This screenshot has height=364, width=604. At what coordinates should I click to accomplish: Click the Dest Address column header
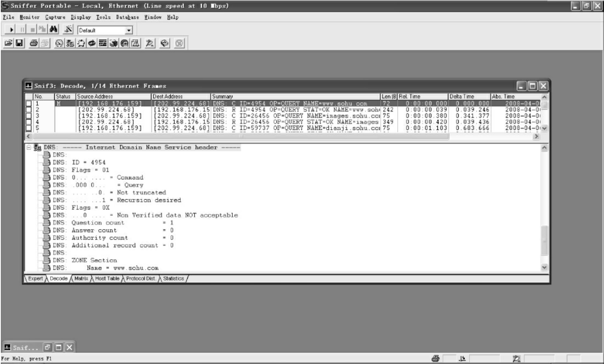(181, 96)
